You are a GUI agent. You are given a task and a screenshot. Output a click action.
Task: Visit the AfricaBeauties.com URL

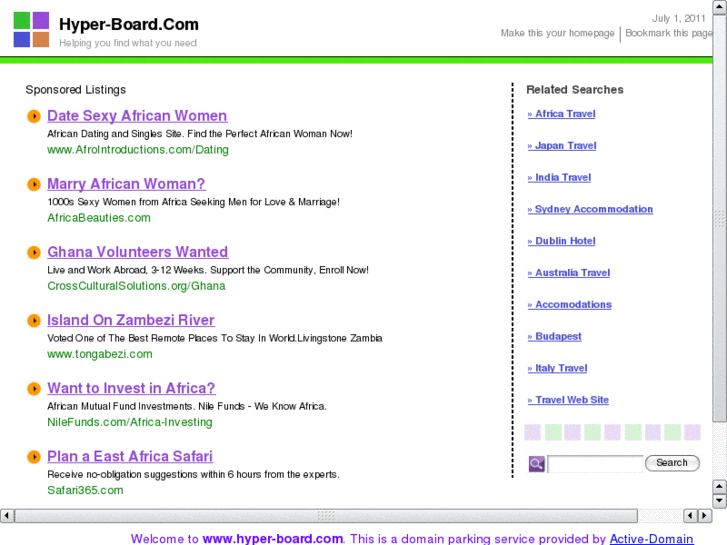click(99, 218)
